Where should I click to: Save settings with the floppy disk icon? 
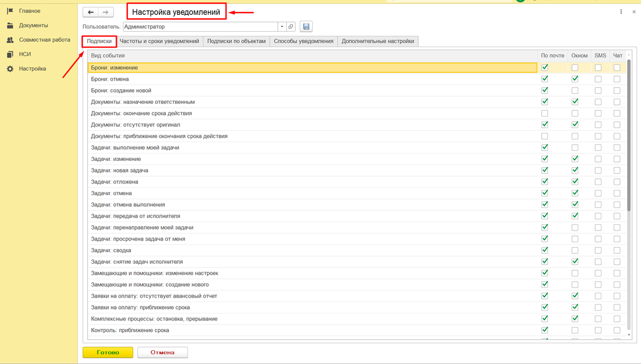pyautogui.click(x=306, y=26)
